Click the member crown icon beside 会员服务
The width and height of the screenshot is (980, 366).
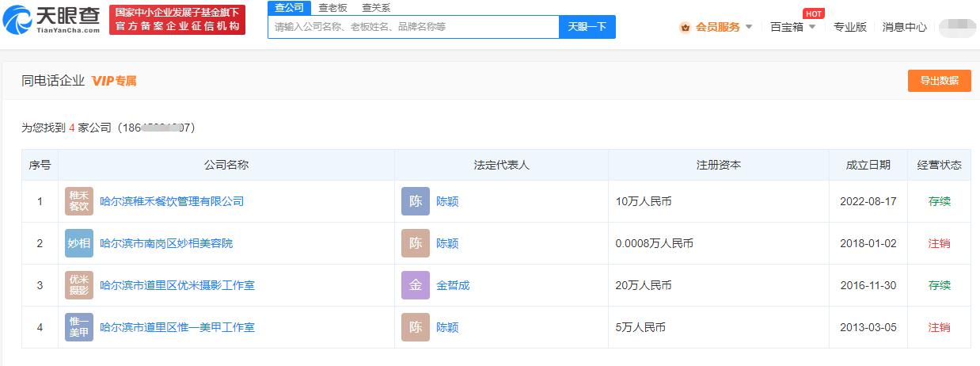coord(685,27)
